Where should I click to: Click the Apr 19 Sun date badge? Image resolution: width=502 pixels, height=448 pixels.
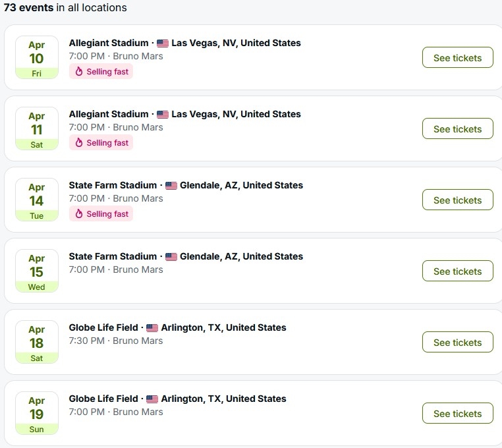[x=37, y=414]
